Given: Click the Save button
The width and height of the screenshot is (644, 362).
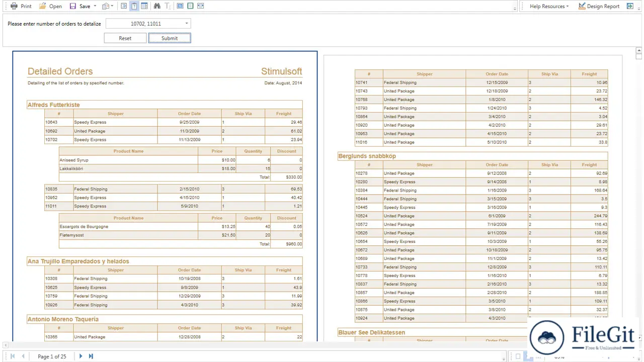Looking at the screenshot, I should [80, 6].
